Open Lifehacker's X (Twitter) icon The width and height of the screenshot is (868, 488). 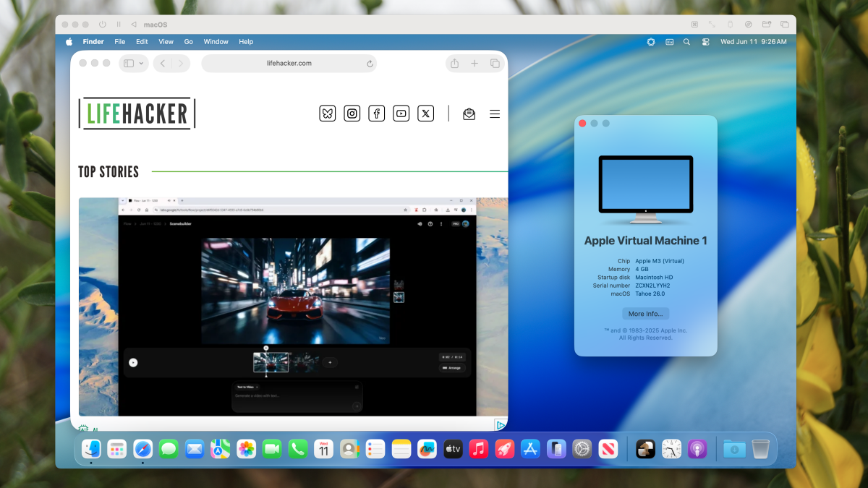tap(426, 113)
